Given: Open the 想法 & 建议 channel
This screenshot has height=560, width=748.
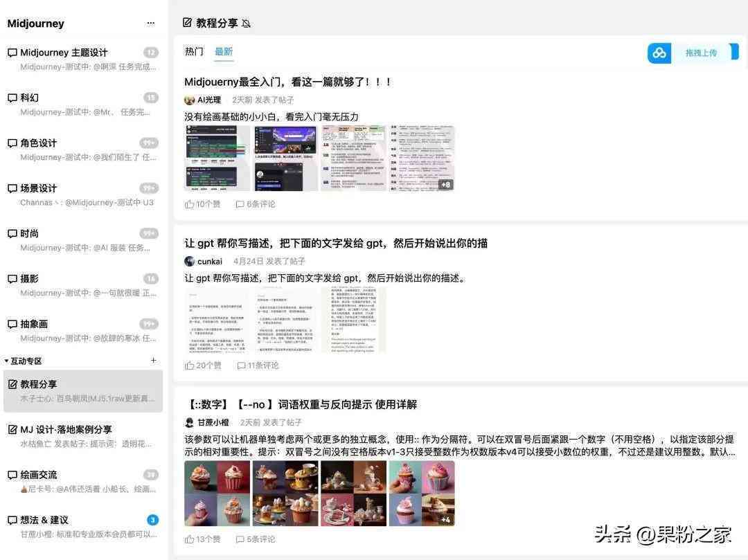Looking at the screenshot, I should click(x=82, y=527).
